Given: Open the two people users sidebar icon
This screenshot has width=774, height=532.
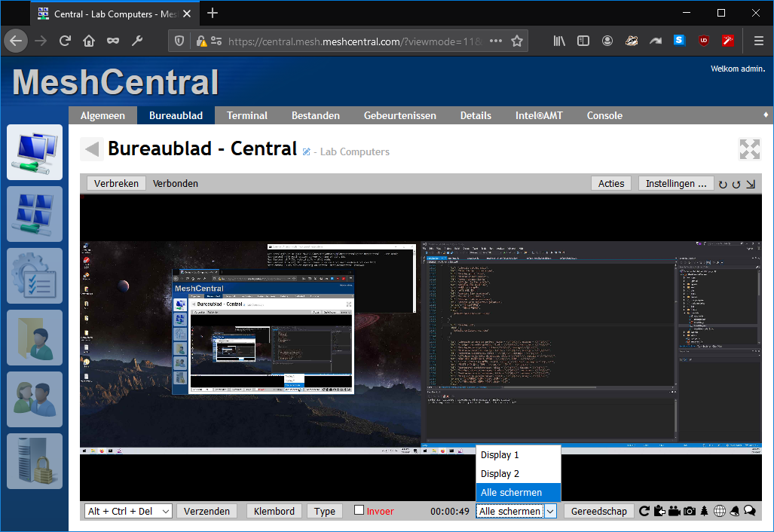Looking at the screenshot, I should pyautogui.click(x=35, y=399).
